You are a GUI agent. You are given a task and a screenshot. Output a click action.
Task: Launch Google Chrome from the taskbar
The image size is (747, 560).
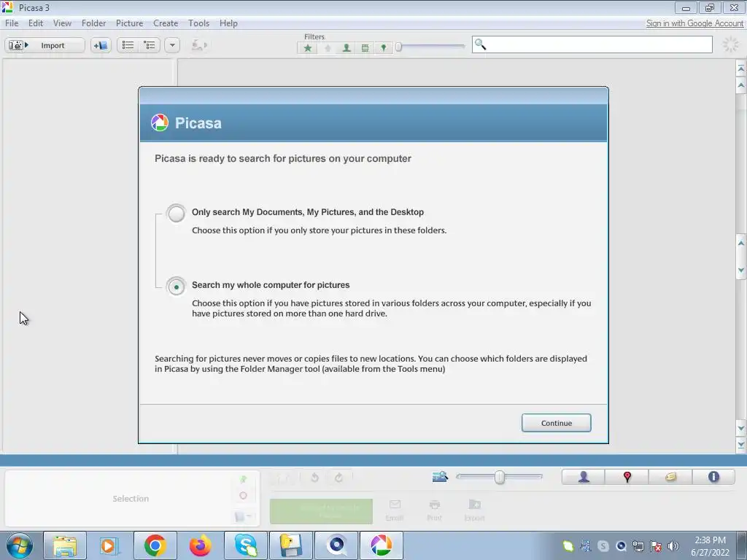pyautogui.click(x=155, y=545)
